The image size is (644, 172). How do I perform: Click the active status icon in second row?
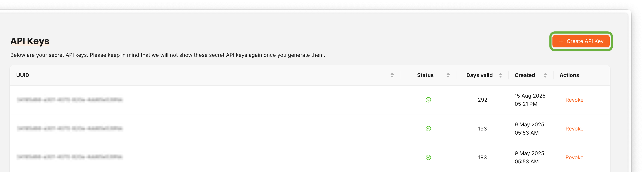click(x=428, y=129)
